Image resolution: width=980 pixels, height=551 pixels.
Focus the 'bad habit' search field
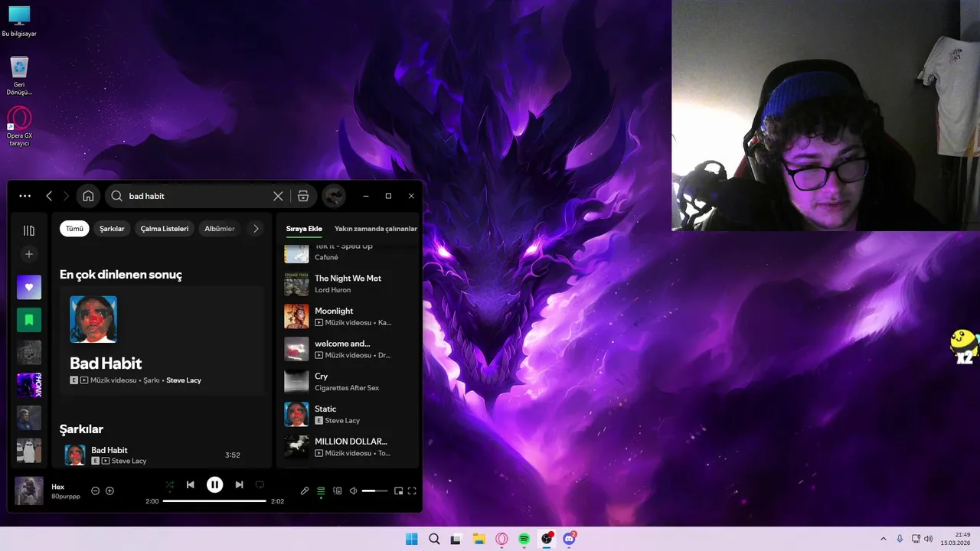pyautogui.click(x=198, y=196)
